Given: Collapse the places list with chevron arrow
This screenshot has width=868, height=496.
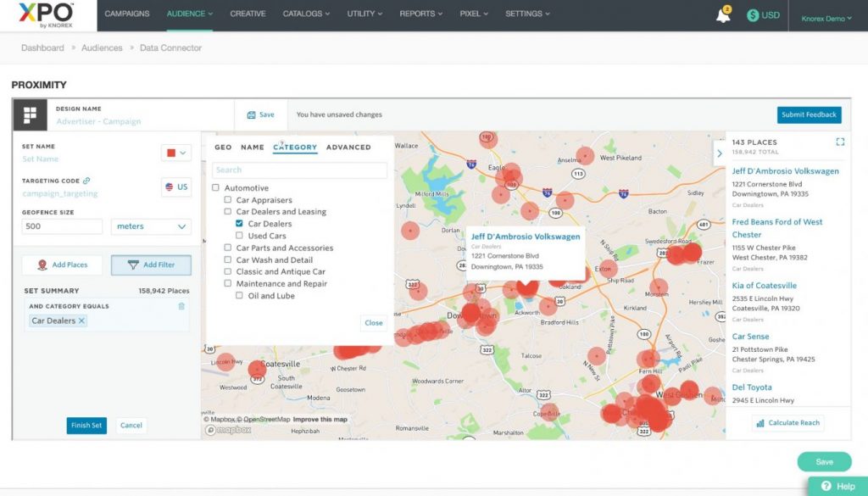Looking at the screenshot, I should coord(719,153).
